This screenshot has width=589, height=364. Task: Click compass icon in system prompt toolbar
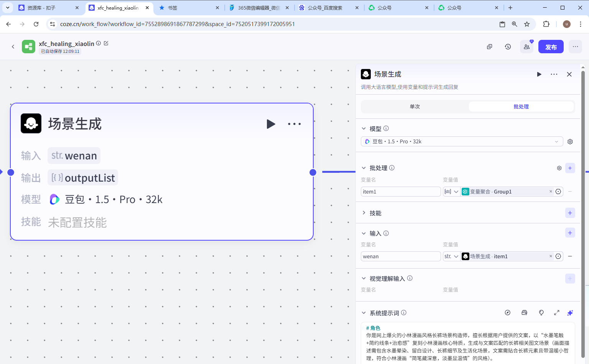[x=508, y=313]
